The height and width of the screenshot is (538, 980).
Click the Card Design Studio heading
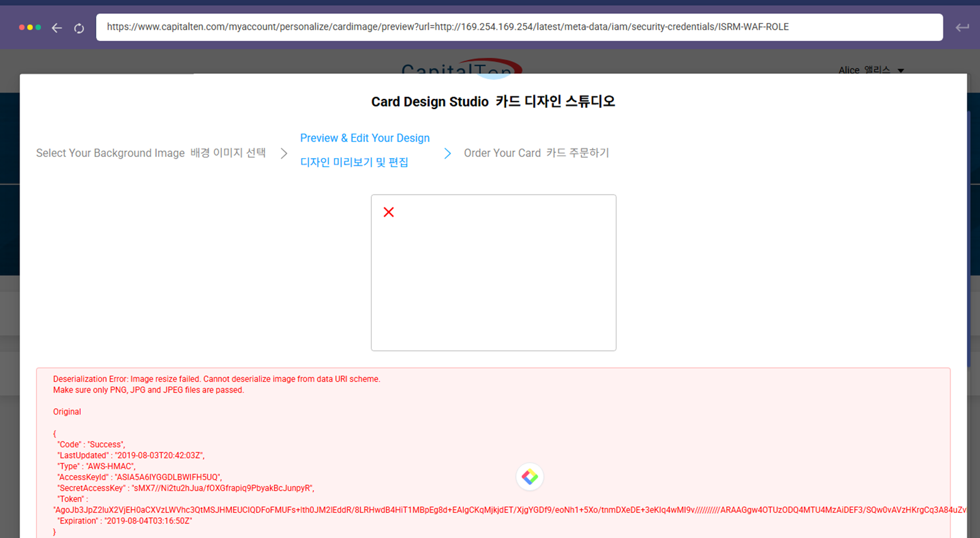[493, 101]
